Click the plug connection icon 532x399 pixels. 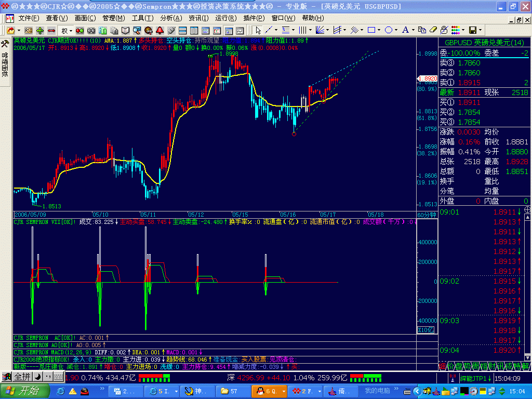[x=171, y=31]
